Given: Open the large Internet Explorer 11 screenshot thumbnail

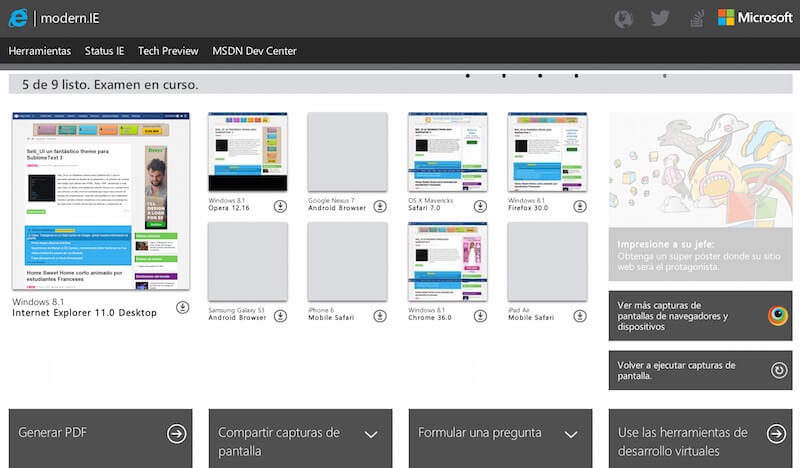Looking at the screenshot, I should click(x=99, y=200).
